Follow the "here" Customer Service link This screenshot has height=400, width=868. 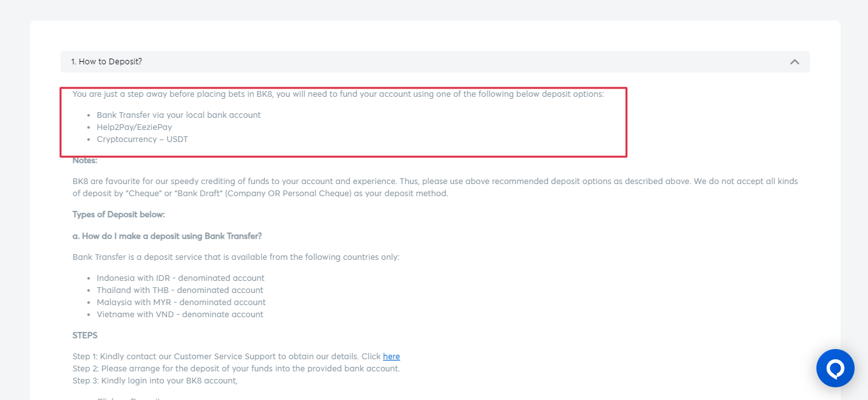[x=391, y=357]
